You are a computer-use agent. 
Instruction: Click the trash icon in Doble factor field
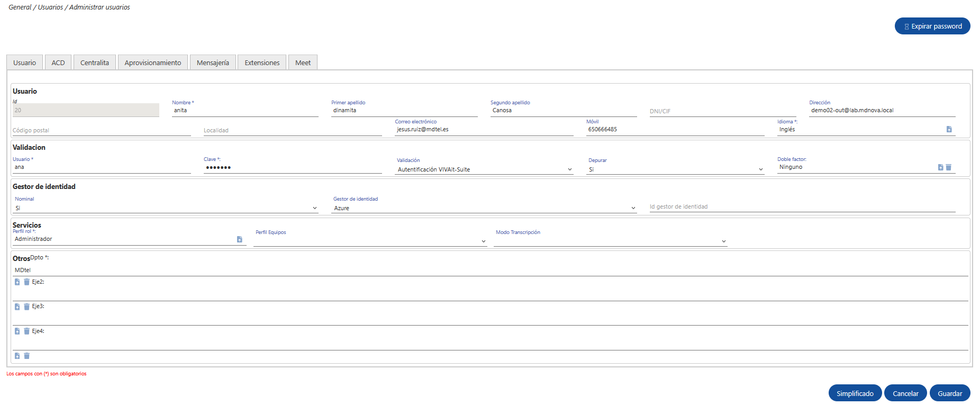tap(949, 167)
